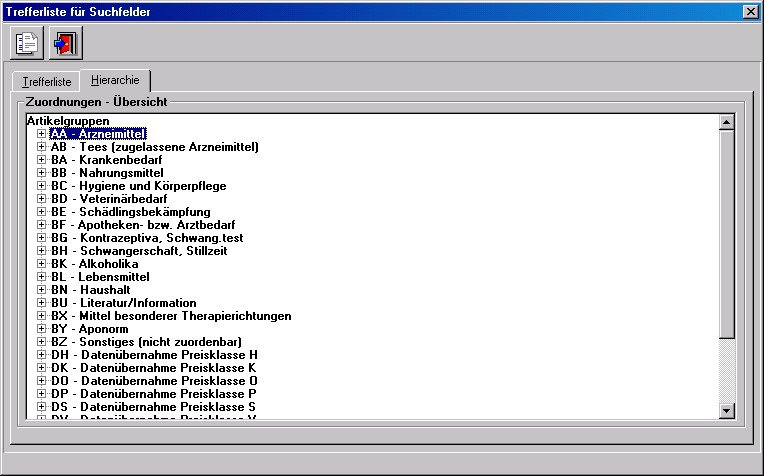Click the Artikelgruppen root label
The image size is (764, 476).
coord(68,120)
